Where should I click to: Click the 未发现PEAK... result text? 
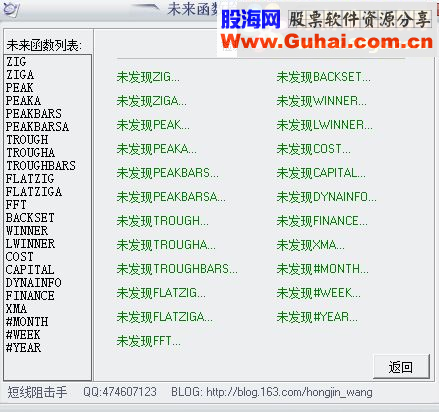point(153,125)
